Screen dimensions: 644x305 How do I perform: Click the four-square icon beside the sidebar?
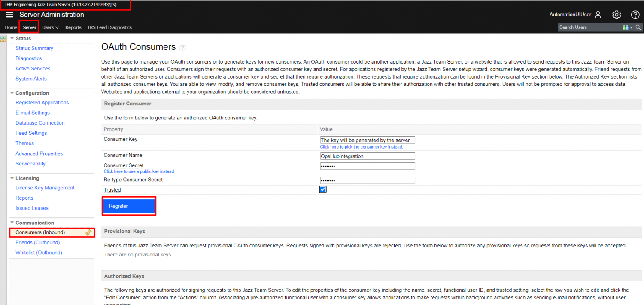click(3, 39)
